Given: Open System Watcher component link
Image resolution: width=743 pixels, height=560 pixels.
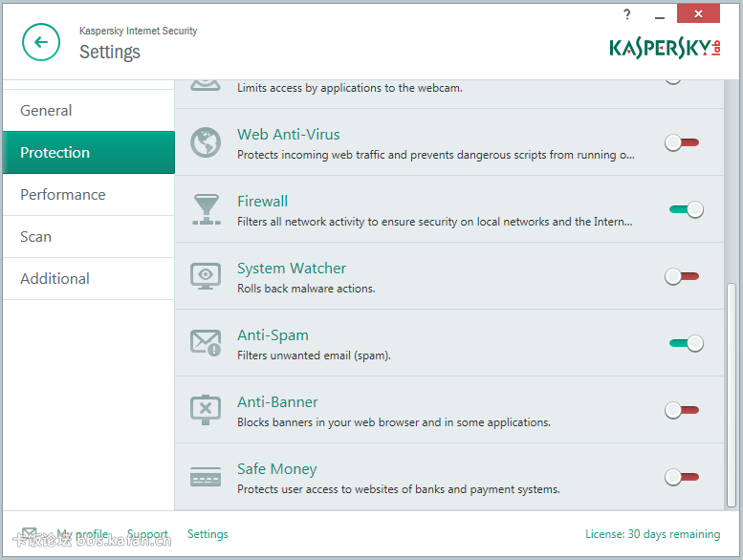Looking at the screenshot, I should 292,269.
